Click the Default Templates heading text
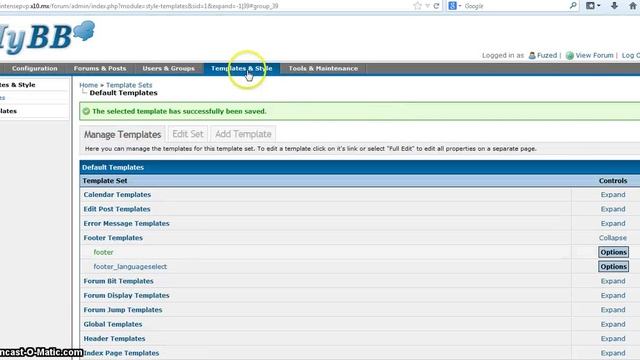 (x=113, y=167)
